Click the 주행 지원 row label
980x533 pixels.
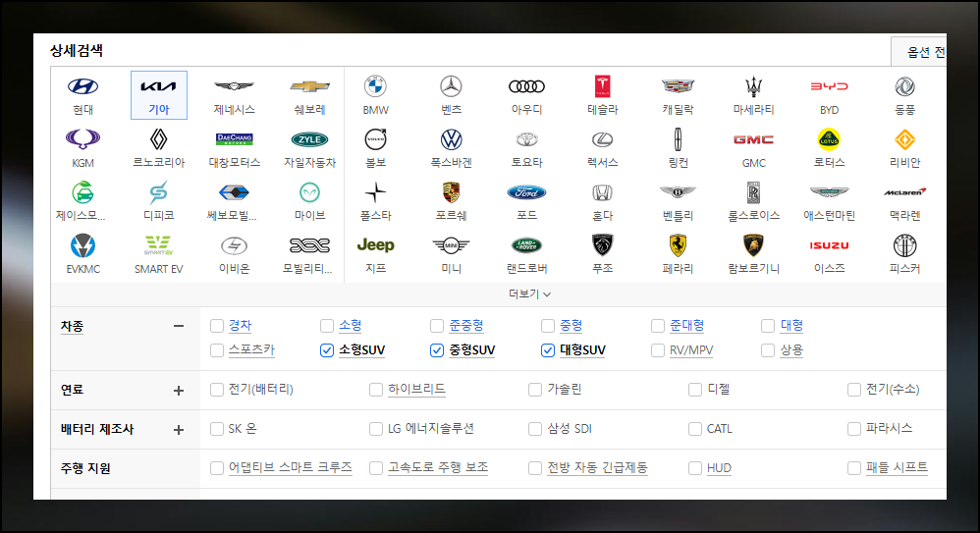pyautogui.click(x=85, y=468)
